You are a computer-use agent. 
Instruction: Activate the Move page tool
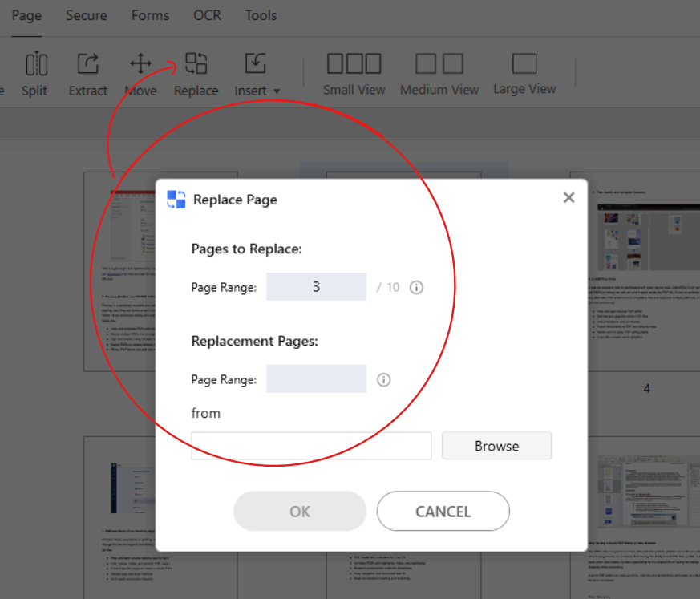(141, 72)
